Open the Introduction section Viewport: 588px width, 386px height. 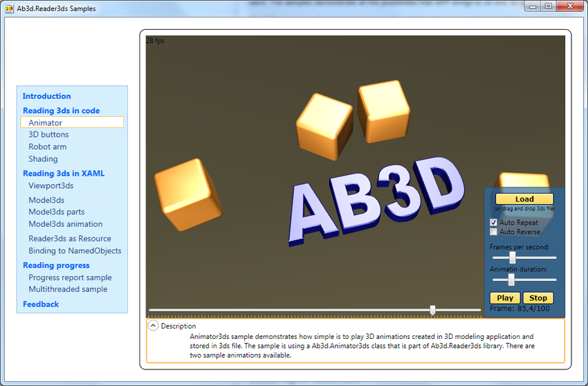[x=46, y=96]
